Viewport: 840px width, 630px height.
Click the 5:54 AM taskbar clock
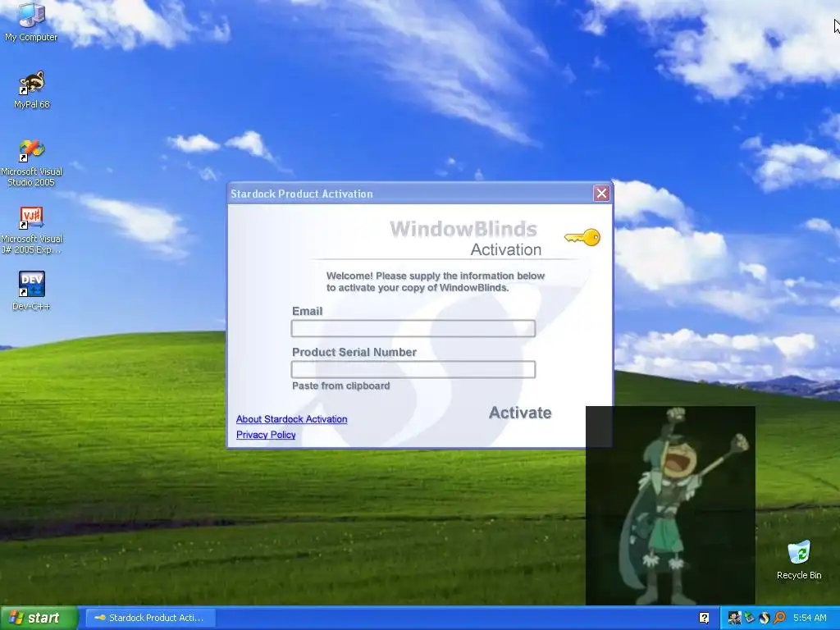pyautogui.click(x=810, y=618)
